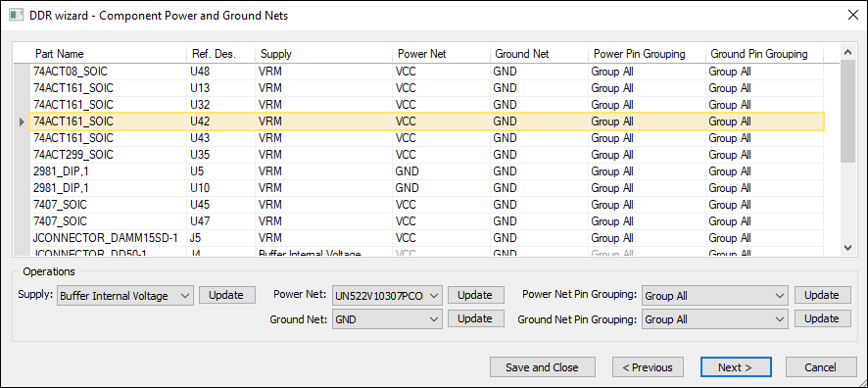Select the U32 reference designator cell

220,105
